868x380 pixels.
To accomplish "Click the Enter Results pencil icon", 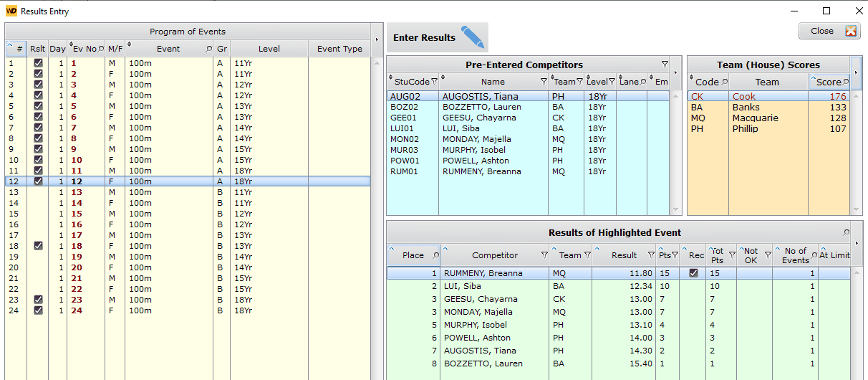I will pos(473,37).
